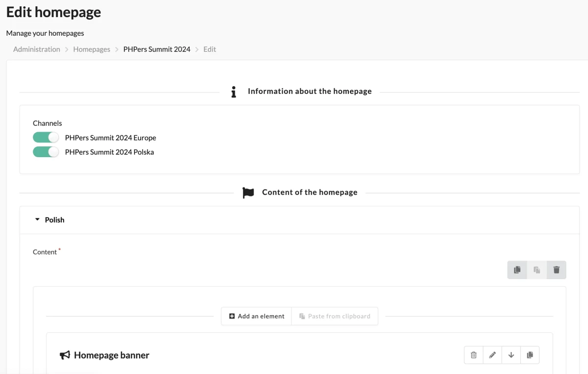Image resolution: width=588 pixels, height=374 pixels.
Task: Disable the PHPers Summit 2024 Europe channel
Action: tap(46, 138)
